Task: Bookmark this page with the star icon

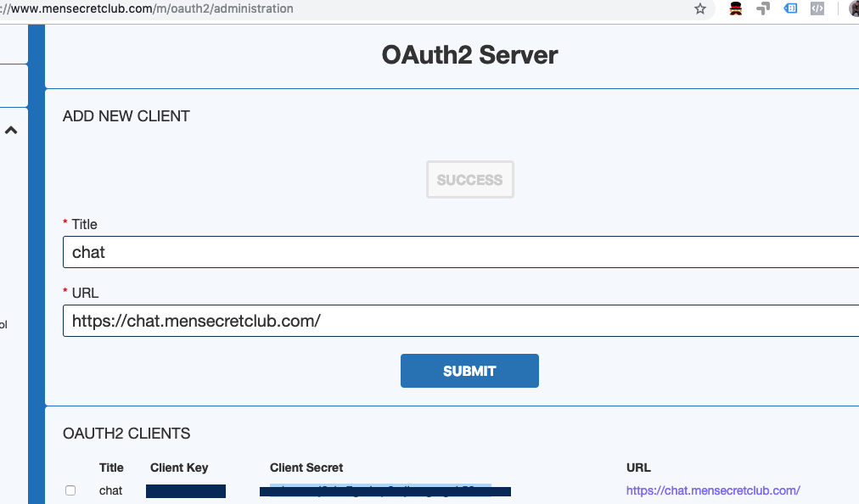Action: [700, 8]
